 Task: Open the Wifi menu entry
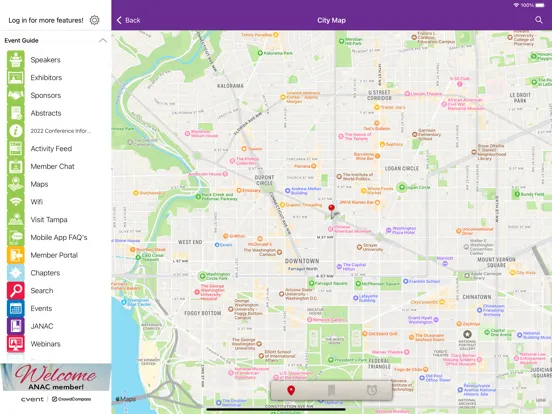[37, 202]
